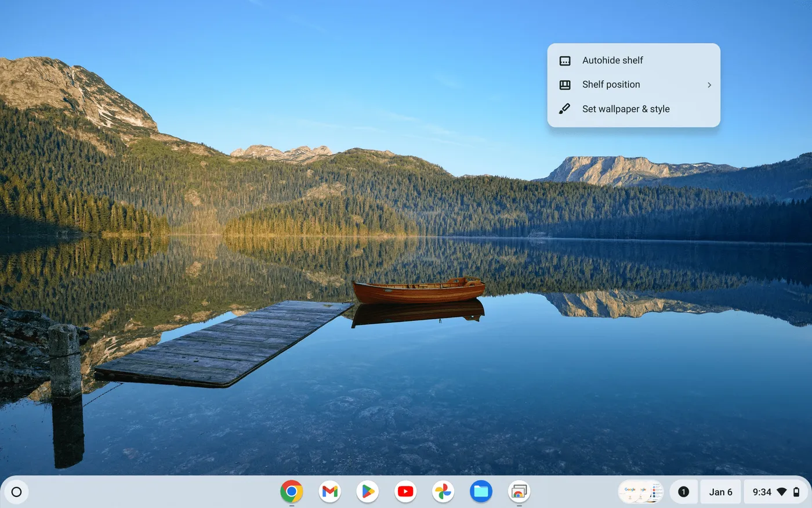The height and width of the screenshot is (508, 812).
Task: Open the calendar via Jan 6 date
Action: coord(720,492)
